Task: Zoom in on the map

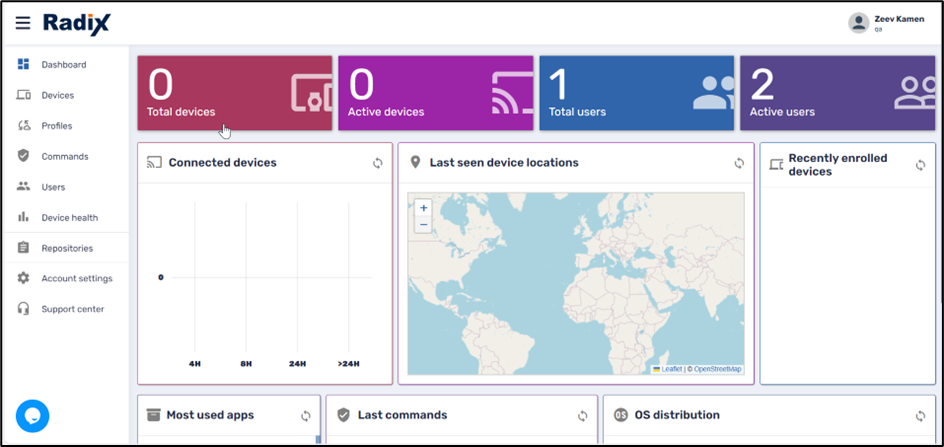Action: tap(423, 208)
